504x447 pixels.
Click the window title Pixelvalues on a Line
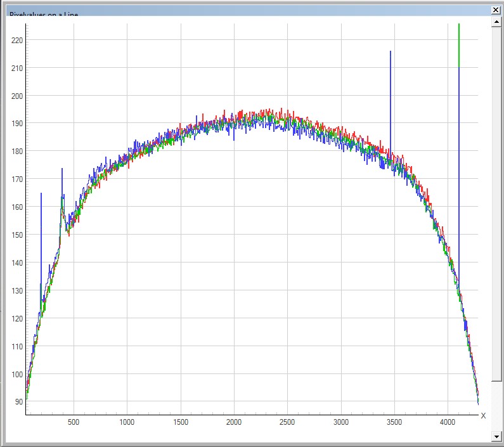tap(44, 14)
